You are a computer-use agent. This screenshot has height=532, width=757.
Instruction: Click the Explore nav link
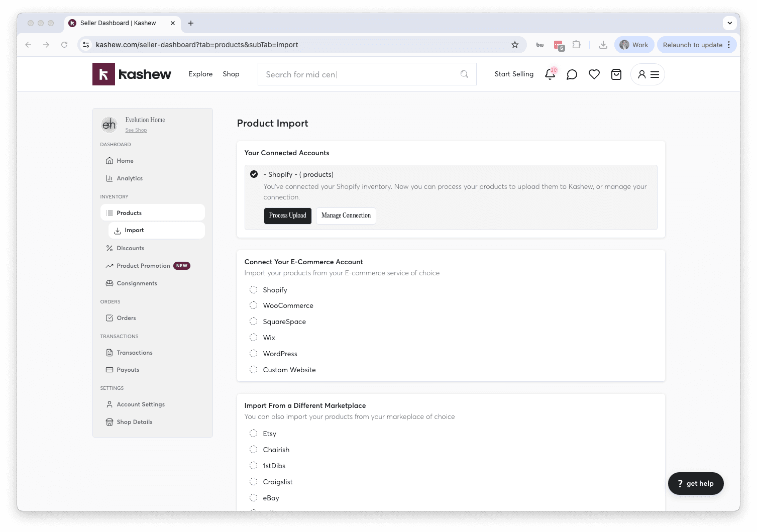tap(200, 74)
